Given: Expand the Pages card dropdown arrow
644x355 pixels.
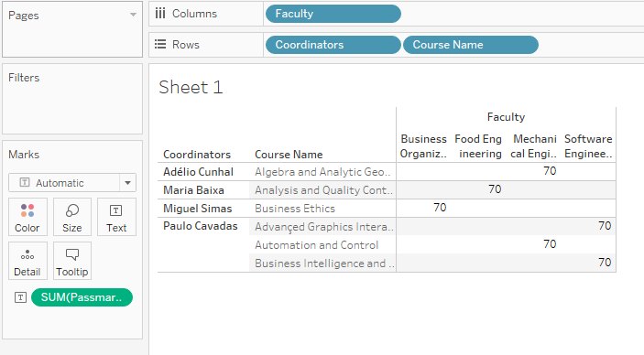Looking at the screenshot, I should click(133, 15).
